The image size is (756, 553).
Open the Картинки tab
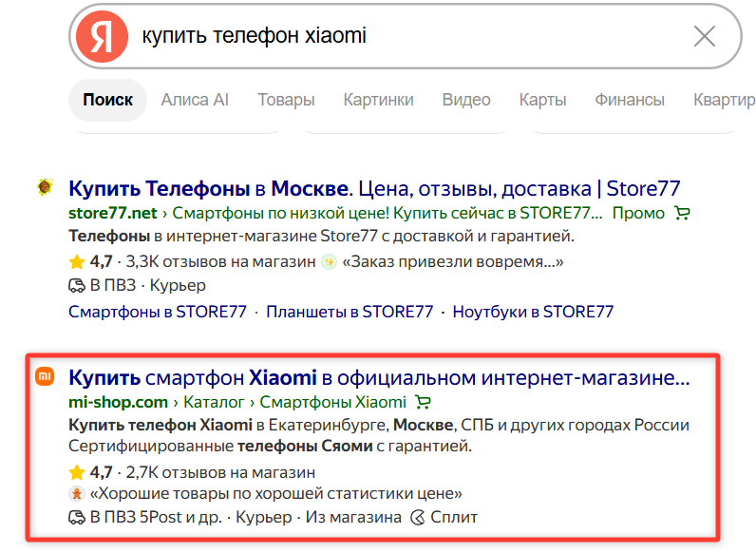point(379,100)
